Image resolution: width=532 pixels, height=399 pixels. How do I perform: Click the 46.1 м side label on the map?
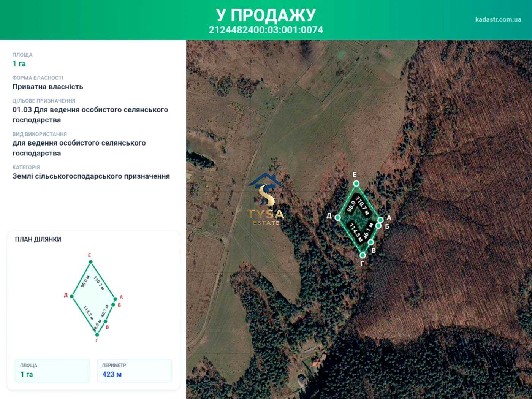[368, 231]
